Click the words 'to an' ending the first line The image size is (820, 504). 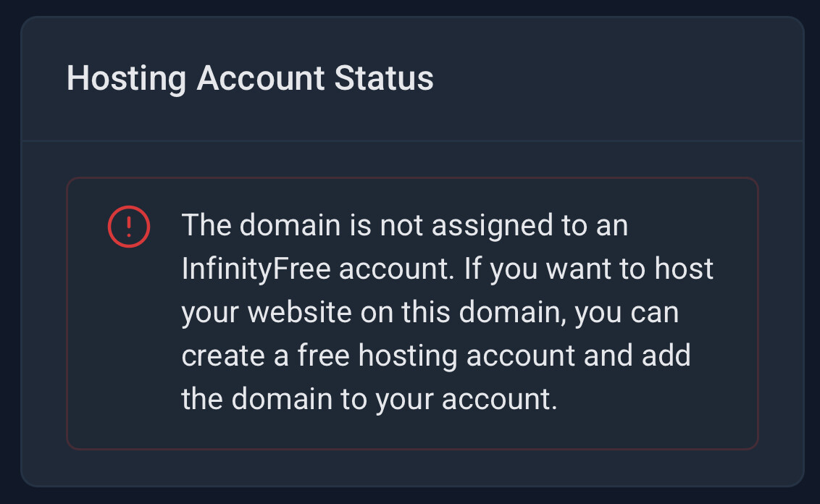(593, 226)
